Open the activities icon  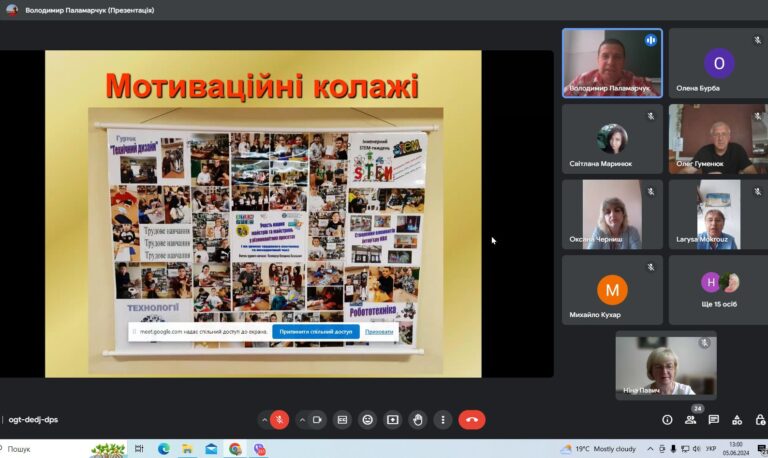[x=737, y=420]
